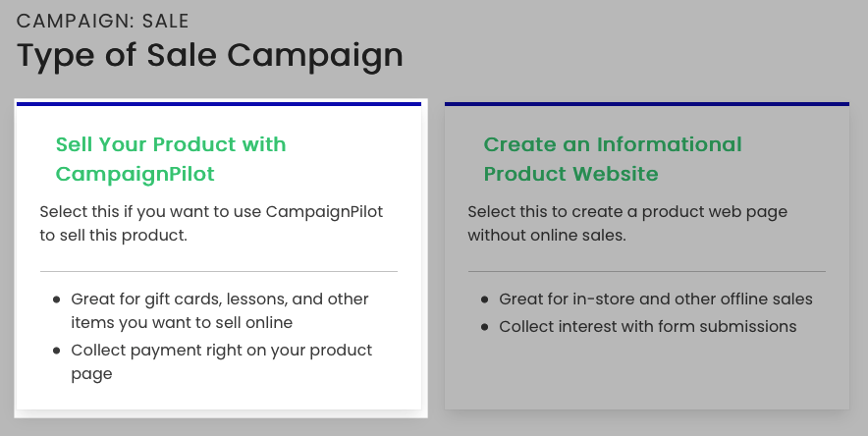Click the bullet dot beside 'Great for gift cards'
This screenshot has height=436, width=868.
pos(56,300)
